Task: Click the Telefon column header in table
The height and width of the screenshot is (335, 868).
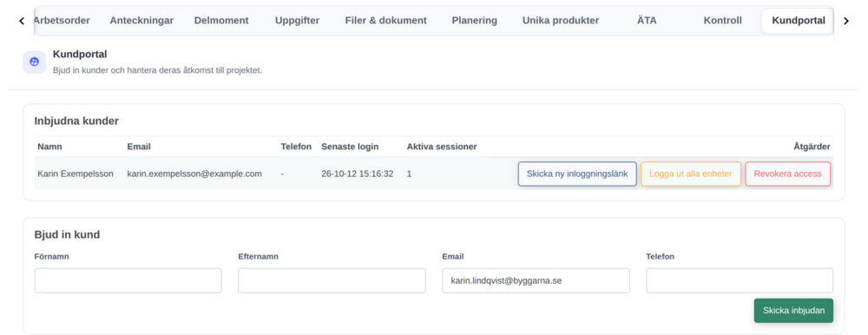Action: (296, 147)
